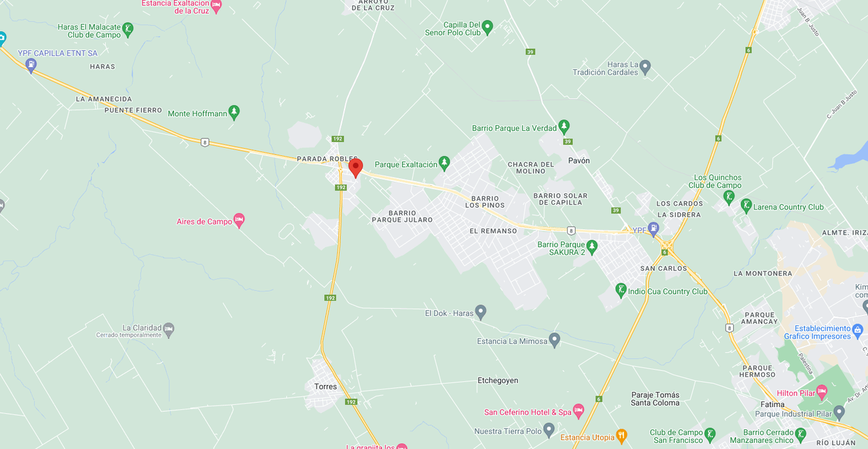This screenshot has height=449, width=868.
Task: Click the Torres town label
Action: (325, 387)
